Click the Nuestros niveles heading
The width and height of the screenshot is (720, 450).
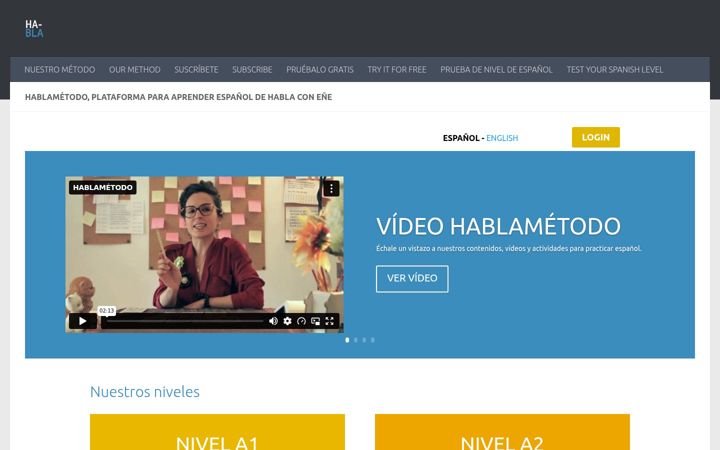tap(145, 392)
